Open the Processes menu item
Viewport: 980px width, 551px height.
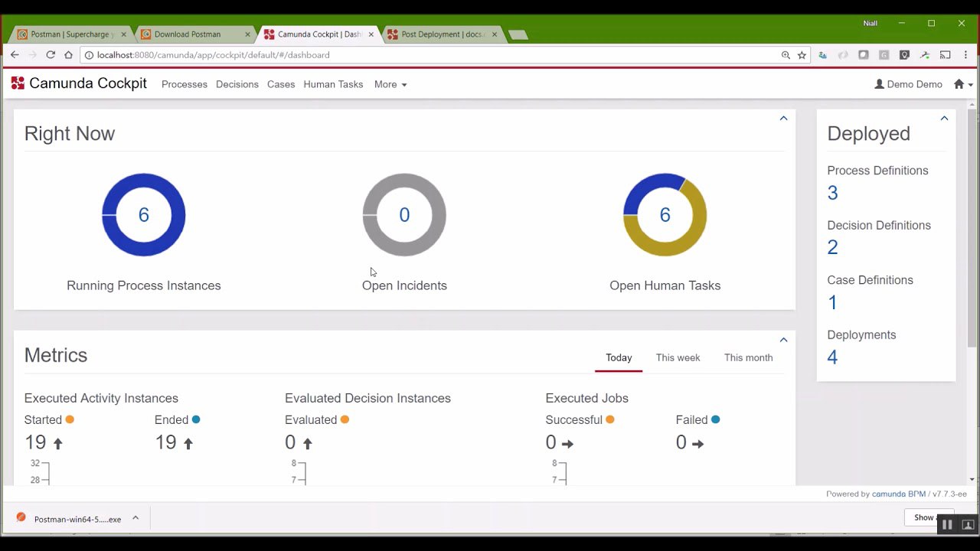tap(185, 84)
